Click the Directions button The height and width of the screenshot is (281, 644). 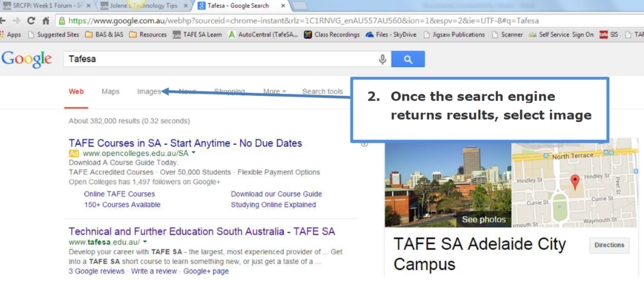tap(610, 245)
